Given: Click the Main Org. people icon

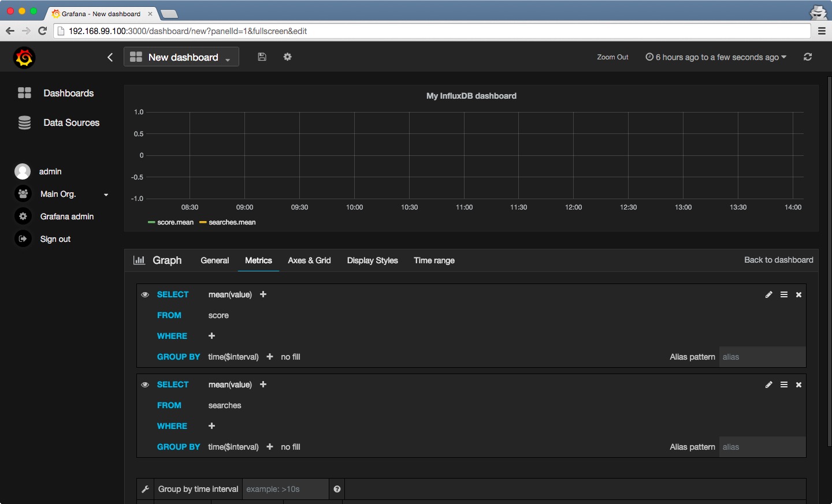Looking at the screenshot, I should click(x=23, y=194).
